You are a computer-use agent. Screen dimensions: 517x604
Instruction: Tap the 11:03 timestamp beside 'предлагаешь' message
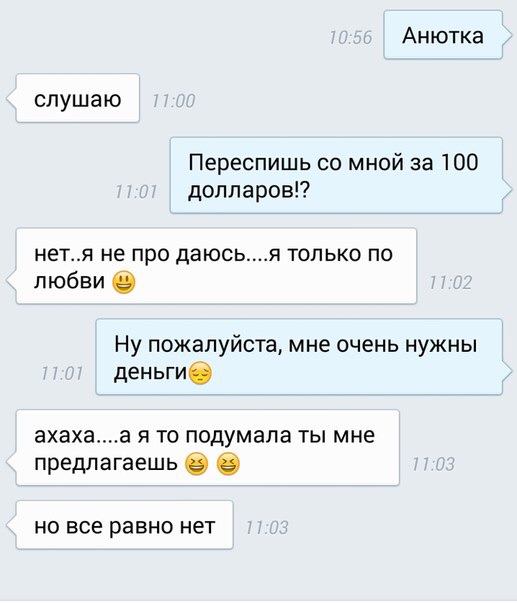point(433,465)
